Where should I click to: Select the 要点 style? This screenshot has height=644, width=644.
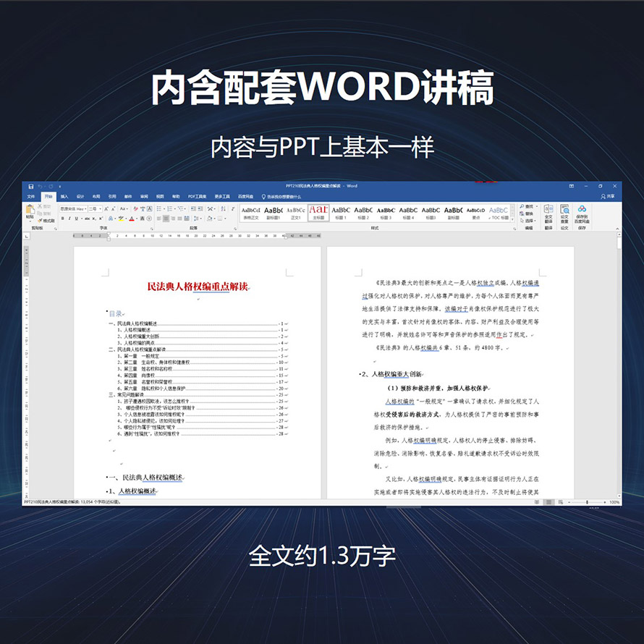475,213
